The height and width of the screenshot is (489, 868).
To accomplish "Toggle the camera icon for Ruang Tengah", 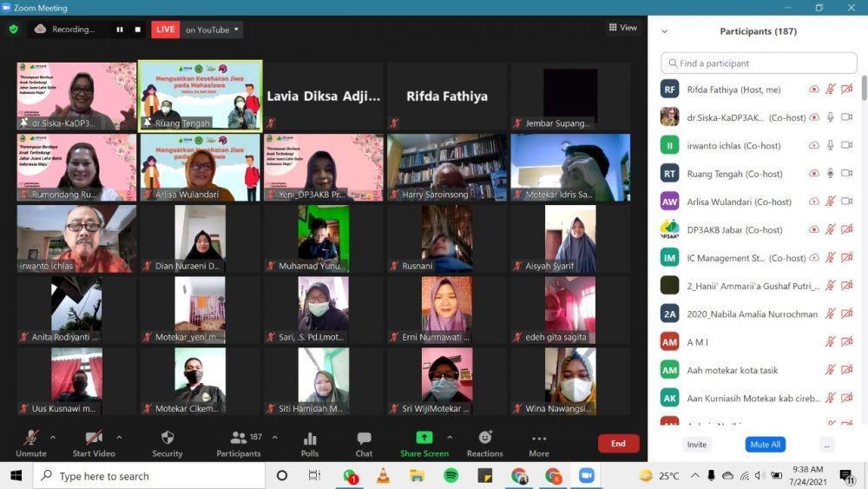I will pos(847,174).
